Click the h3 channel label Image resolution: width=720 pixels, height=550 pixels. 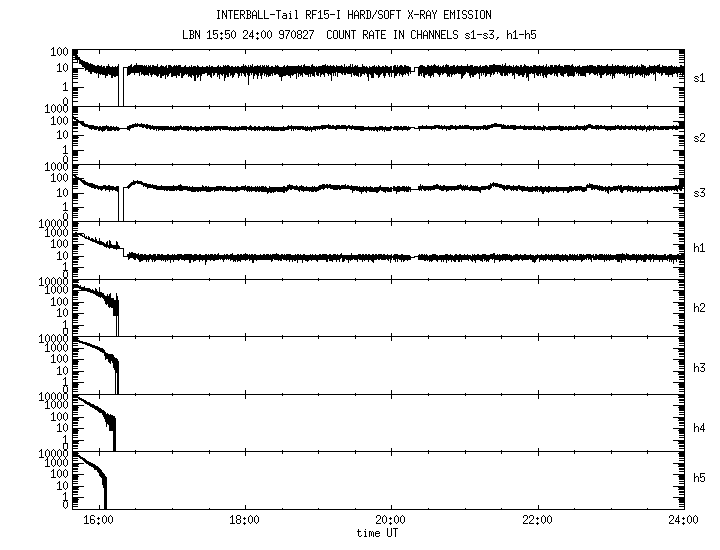point(699,366)
